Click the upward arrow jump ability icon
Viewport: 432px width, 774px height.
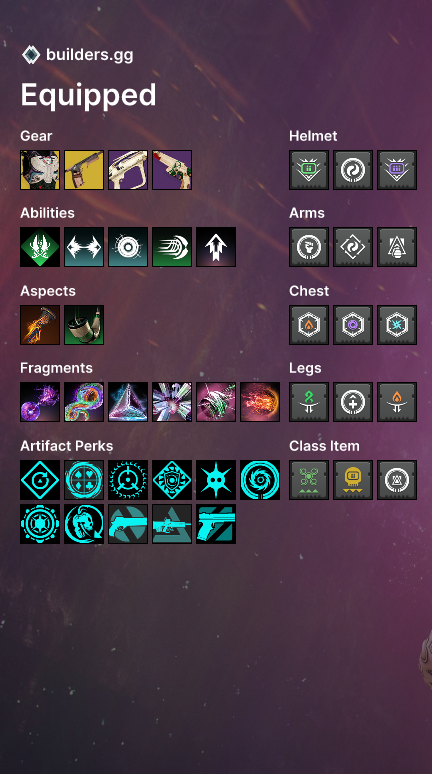216,247
